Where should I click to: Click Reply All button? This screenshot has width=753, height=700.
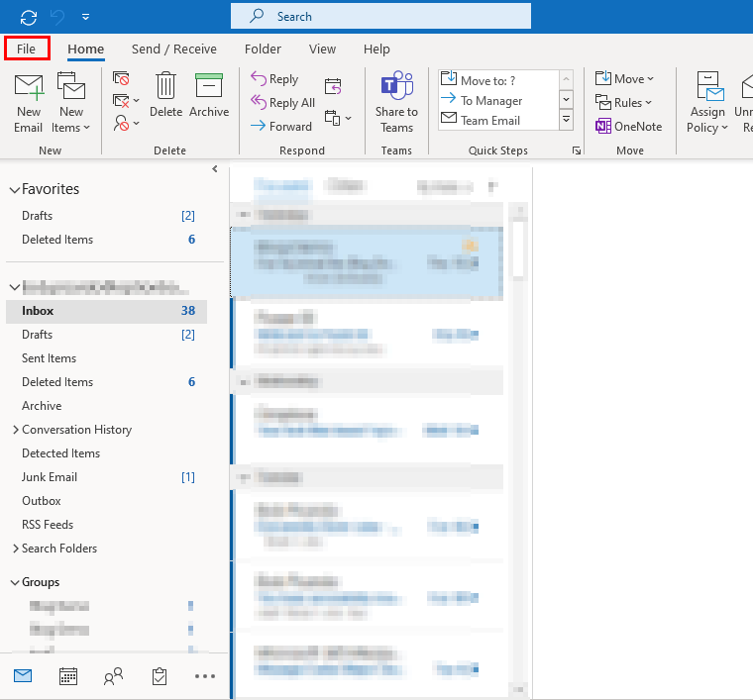point(282,103)
